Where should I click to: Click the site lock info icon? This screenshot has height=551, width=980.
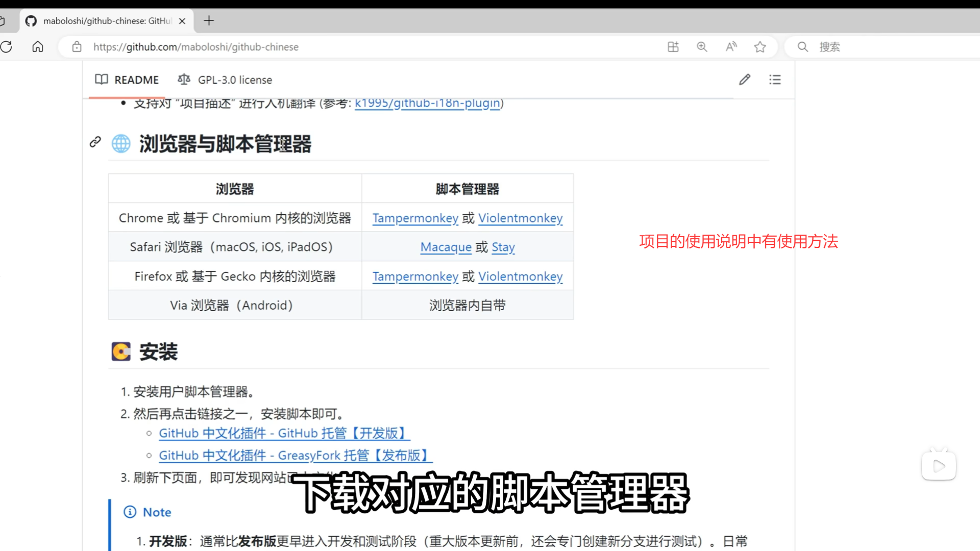[77, 47]
